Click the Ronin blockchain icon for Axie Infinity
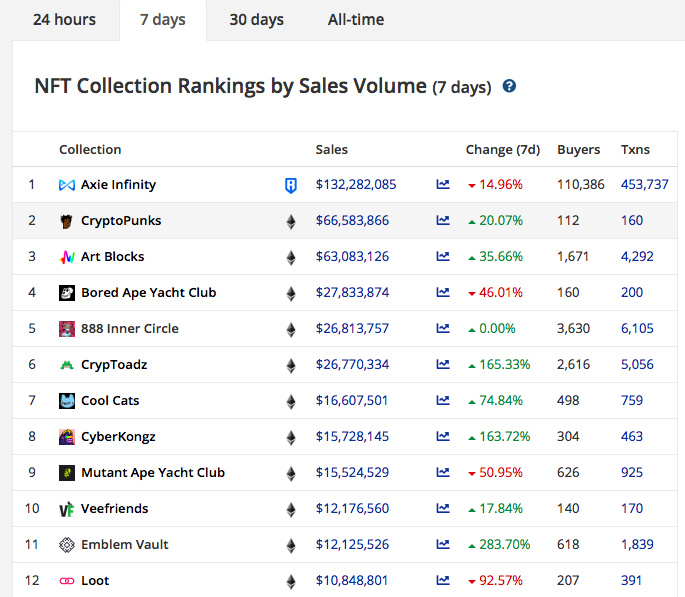Viewport: 685px width, 597px height. [x=291, y=185]
